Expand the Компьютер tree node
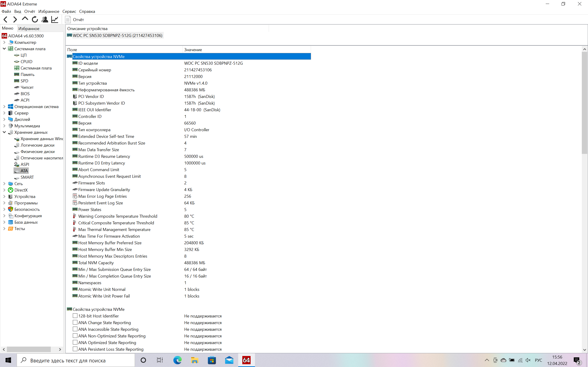 pos(4,42)
